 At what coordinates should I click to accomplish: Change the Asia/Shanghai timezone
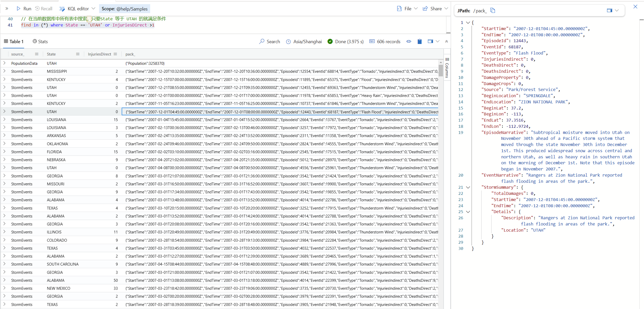pyautogui.click(x=304, y=41)
